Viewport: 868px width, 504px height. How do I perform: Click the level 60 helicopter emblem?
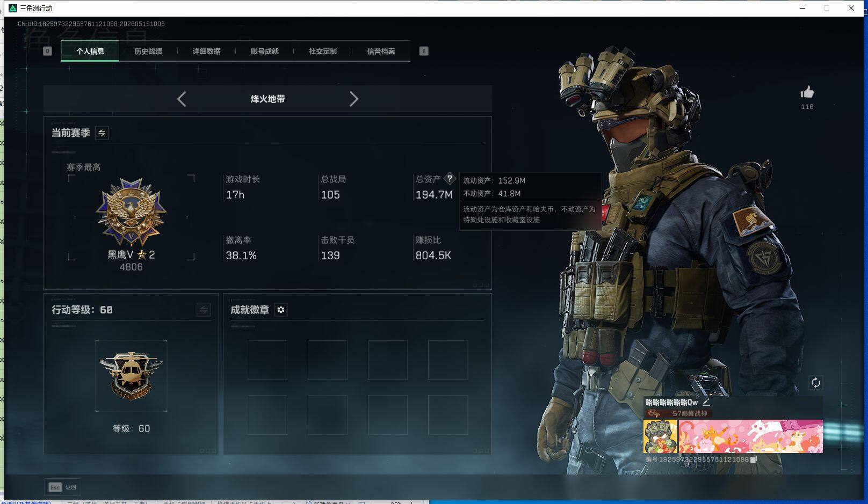[131, 376]
